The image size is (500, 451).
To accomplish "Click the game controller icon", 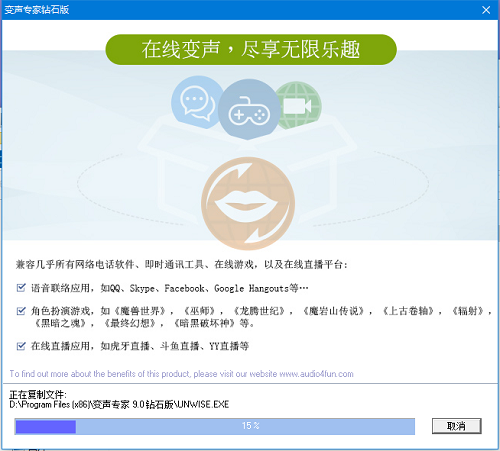I will click(x=249, y=110).
